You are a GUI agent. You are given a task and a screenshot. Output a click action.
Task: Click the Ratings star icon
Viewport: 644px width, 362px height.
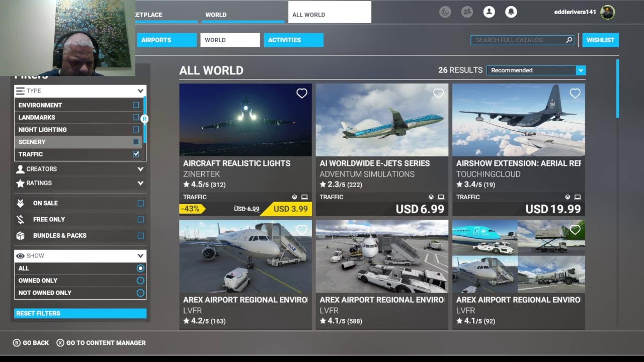tap(21, 183)
